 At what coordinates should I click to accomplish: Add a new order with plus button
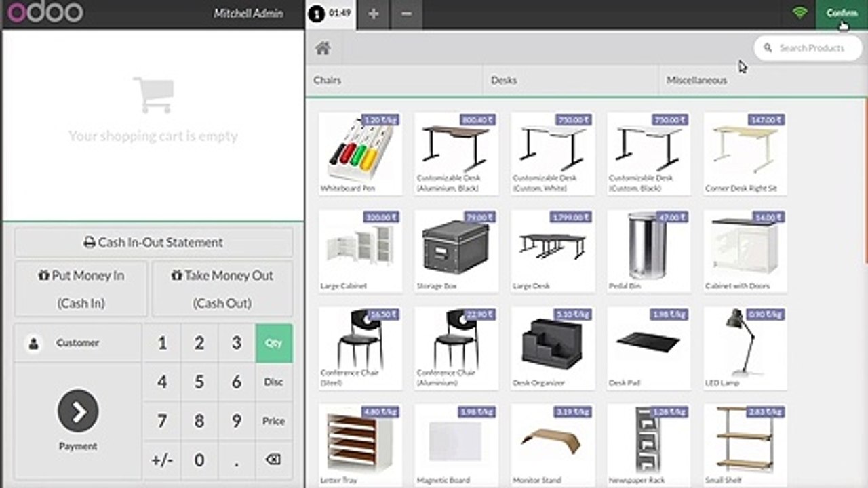click(x=373, y=14)
